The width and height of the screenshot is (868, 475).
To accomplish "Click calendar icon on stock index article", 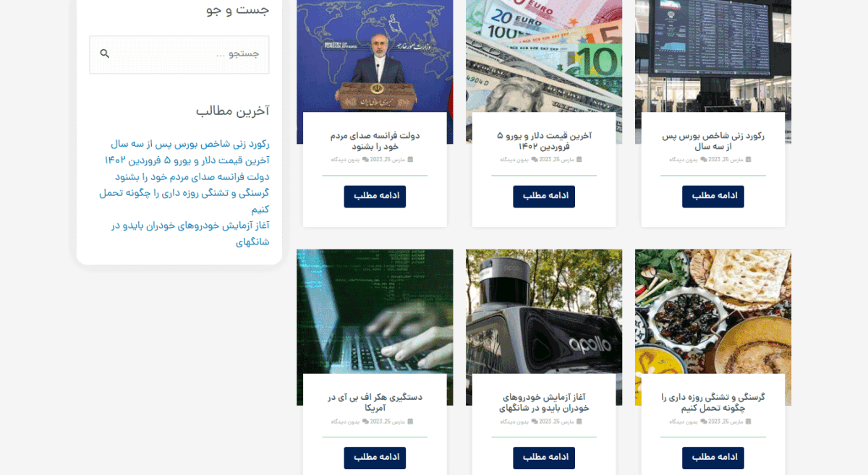I will (748, 159).
